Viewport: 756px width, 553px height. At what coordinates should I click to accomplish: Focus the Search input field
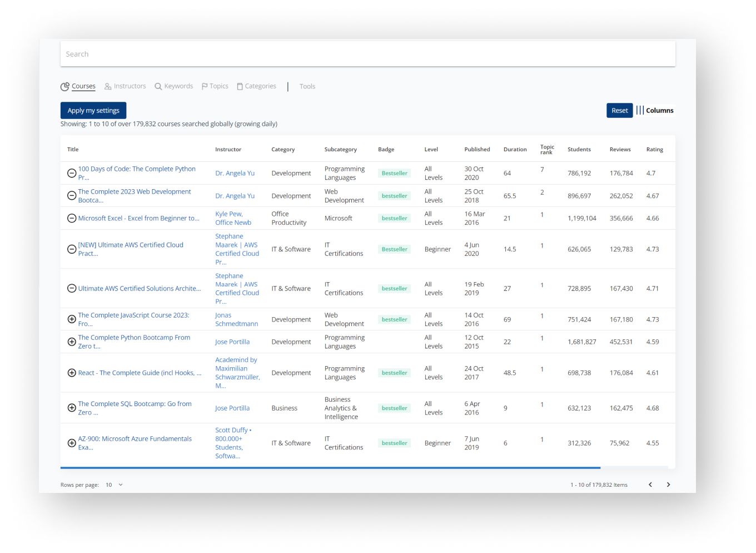(368, 54)
